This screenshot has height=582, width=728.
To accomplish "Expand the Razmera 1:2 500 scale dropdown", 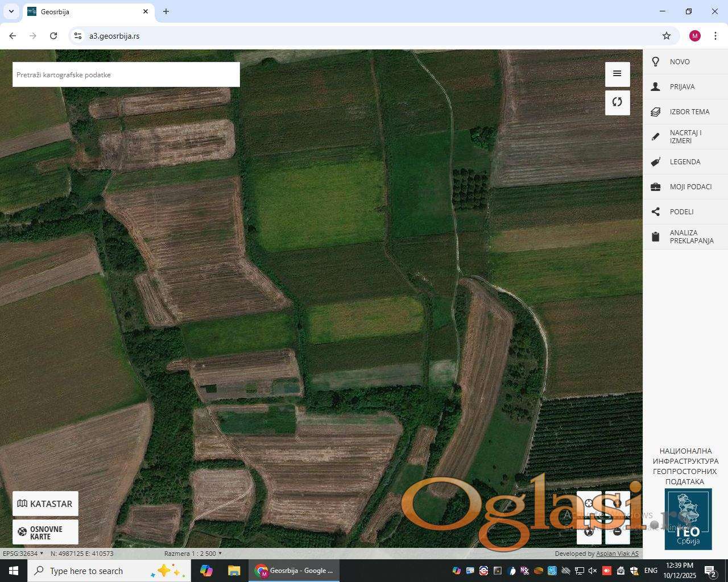I will (193, 554).
